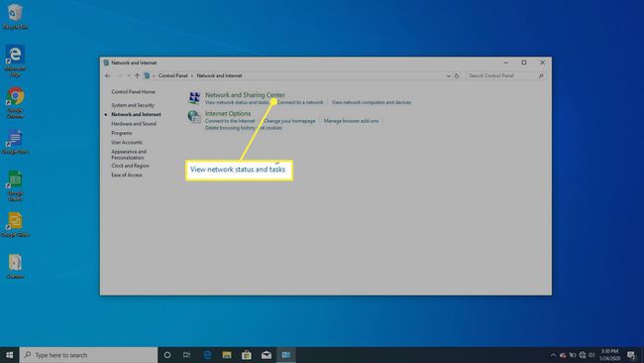
Task: Go back with the navigation arrow
Action: (107, 75)
